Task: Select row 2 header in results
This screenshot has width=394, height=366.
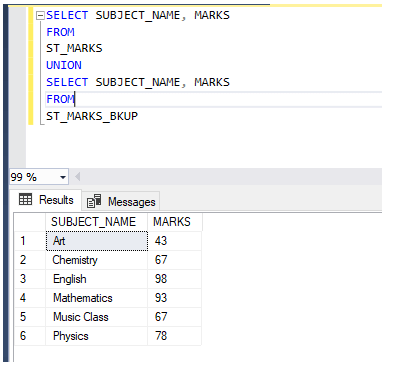Action: point(30,260)
